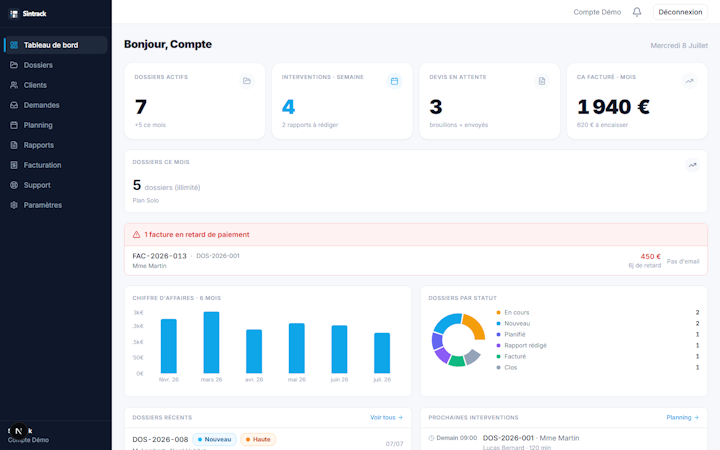Screen dimensions: 720x450
Task: Open overdue invoice FAC-2026-013 row
Action: click(416, 261)
